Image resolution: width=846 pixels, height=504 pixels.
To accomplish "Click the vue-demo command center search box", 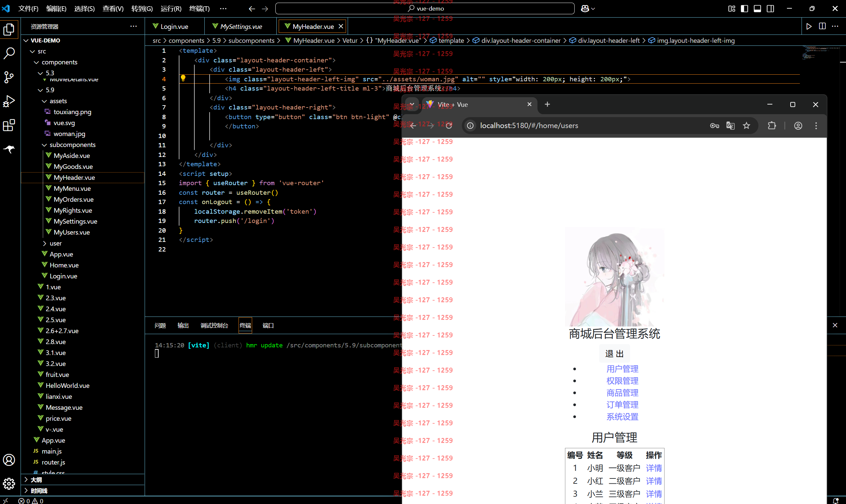I will coord(425,9).
